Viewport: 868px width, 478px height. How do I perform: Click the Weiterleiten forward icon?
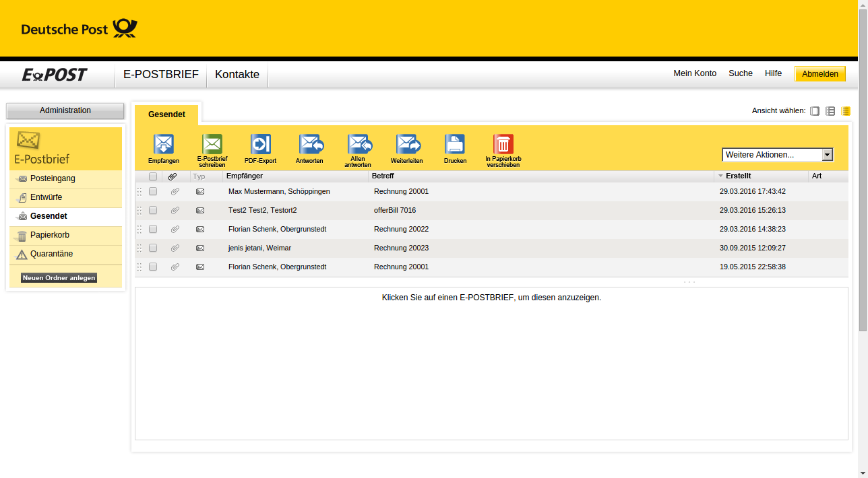(x=408, y=144)
